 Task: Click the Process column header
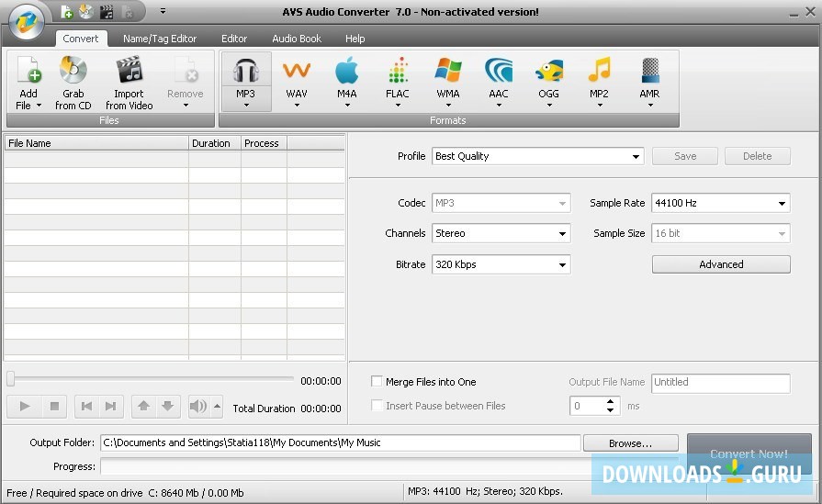click(x=265, y=143)
